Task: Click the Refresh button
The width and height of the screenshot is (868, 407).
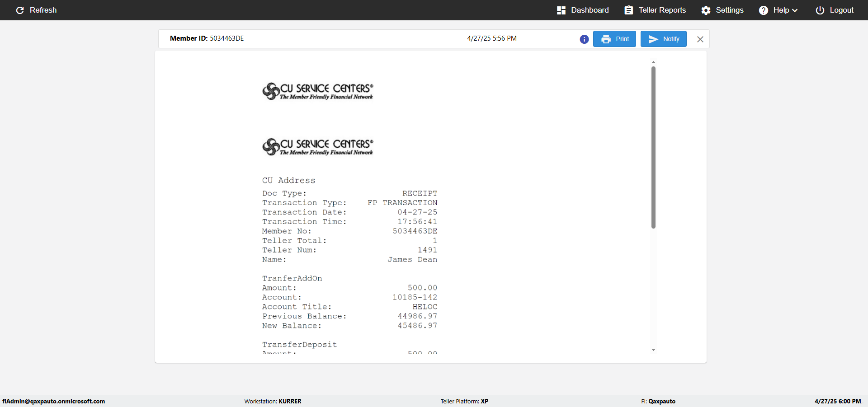Action: 36,10
